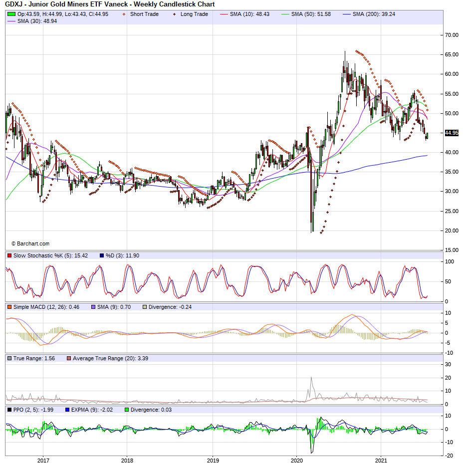Click the green SMA (50) legend line
This screenshot has height=476, width=464.
(x=285, y=14)
